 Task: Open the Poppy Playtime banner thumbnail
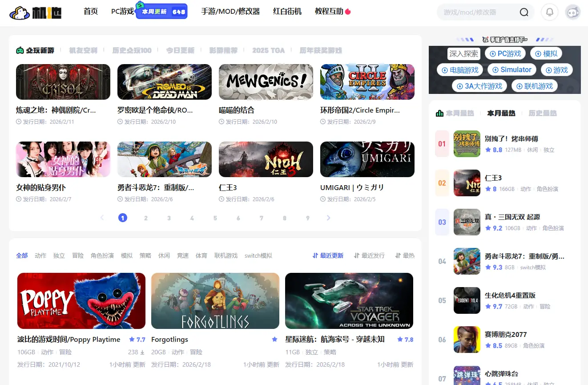coord(81,300)
